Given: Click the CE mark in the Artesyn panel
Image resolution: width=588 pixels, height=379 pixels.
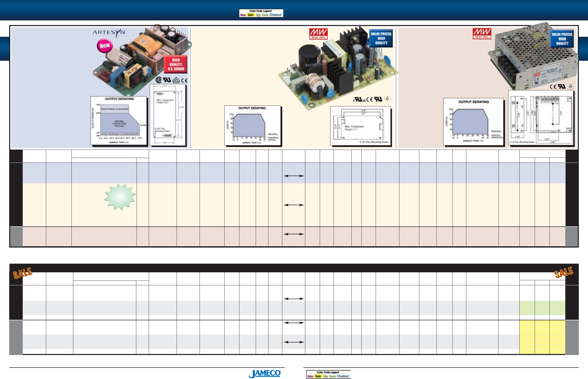Looking at the screenshot, I should pyautogui.click(x=184, y=80).
